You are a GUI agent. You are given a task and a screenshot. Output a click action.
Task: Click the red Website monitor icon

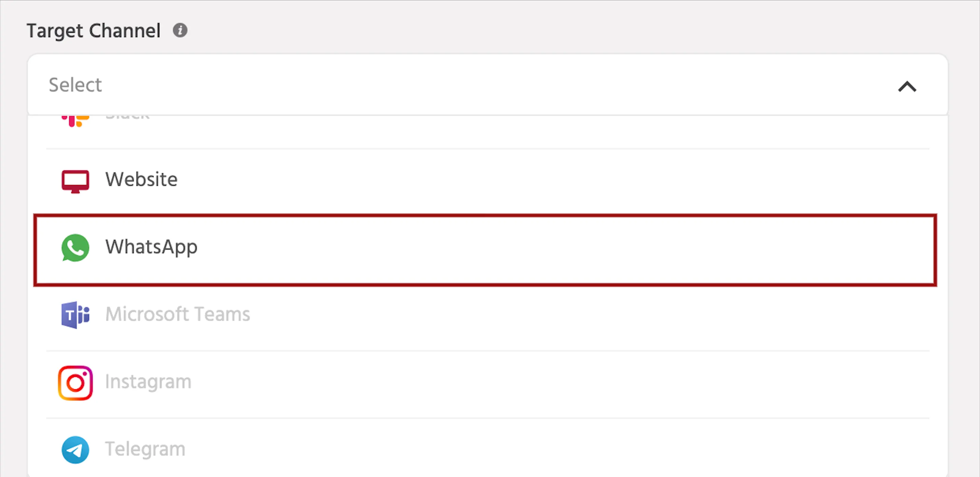[75, 181]
